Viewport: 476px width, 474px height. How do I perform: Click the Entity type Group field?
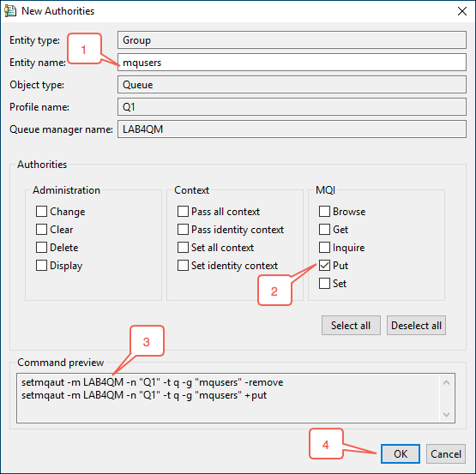[x=292, y=39]
